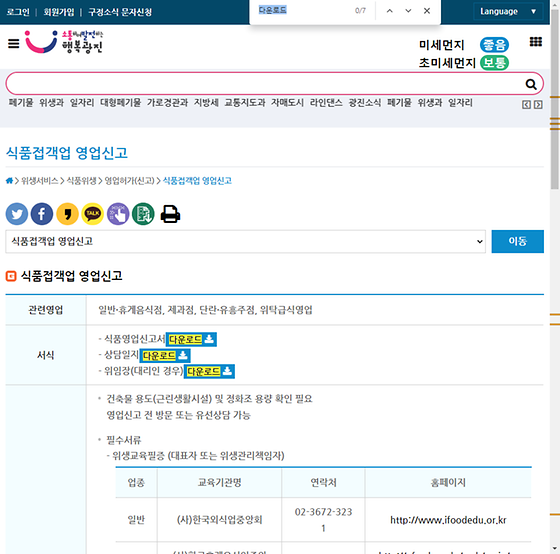Select the 자매도시 keyword

[288, 103]
